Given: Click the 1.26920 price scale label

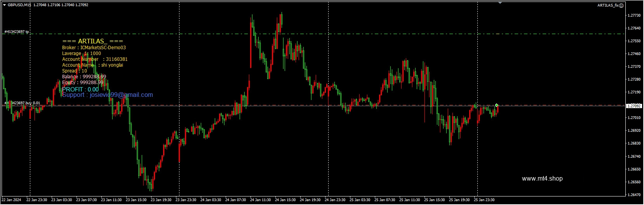Looking at the screenshot, I should click(x=634, y=131).
